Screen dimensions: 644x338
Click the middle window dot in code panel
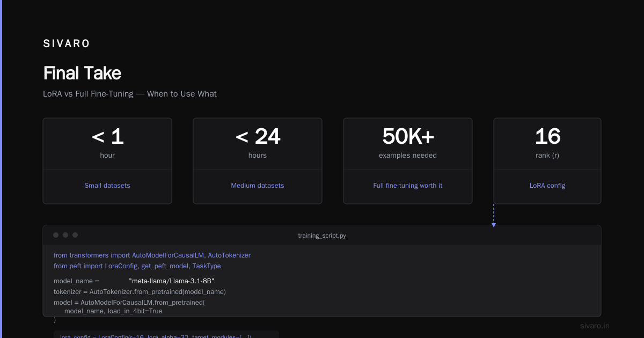click(x=65, y=235)
